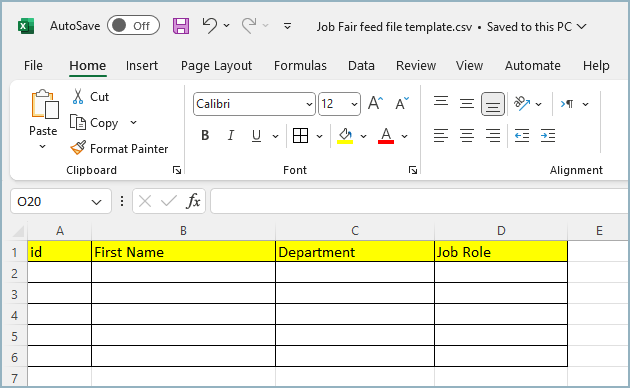Click the text direction icon
Image resolution: width=630 pixels, height=388 pixels.
(x=567, y=104)
